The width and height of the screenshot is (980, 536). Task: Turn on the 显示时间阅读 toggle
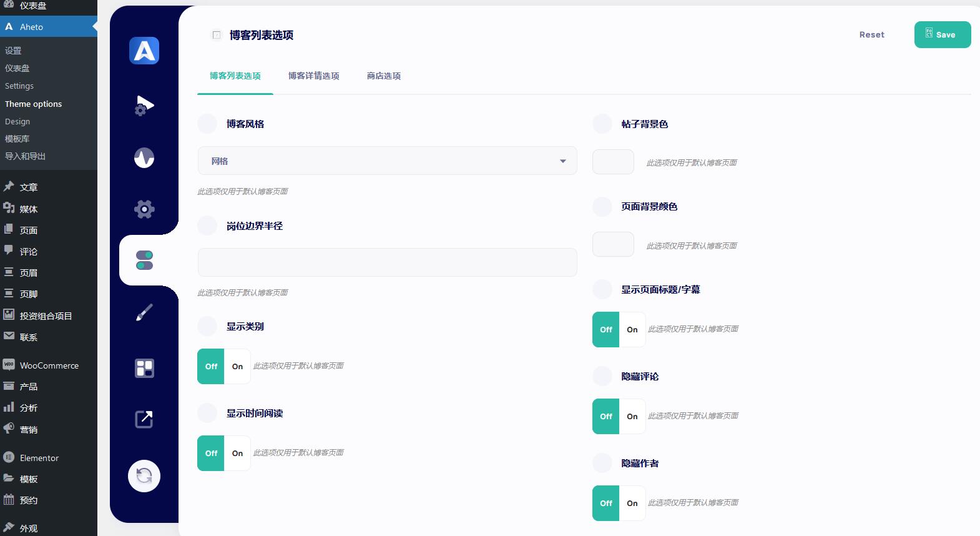coord(237,454)
